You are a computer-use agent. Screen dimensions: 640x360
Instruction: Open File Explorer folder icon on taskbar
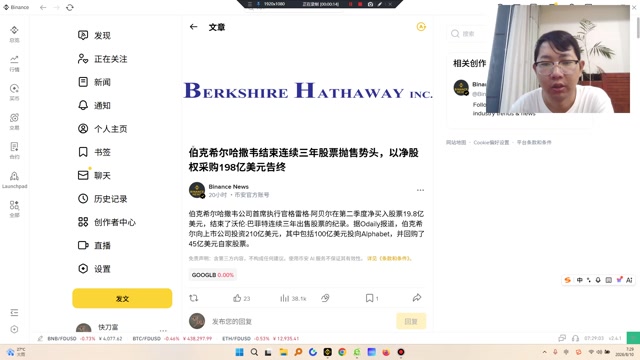click(x=283, y=352)
